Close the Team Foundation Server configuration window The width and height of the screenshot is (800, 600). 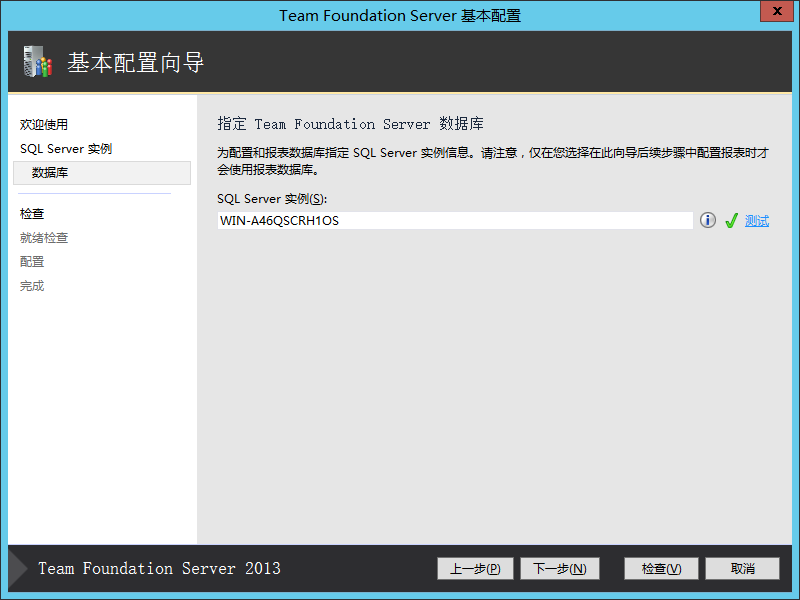(x=777, y=11)
